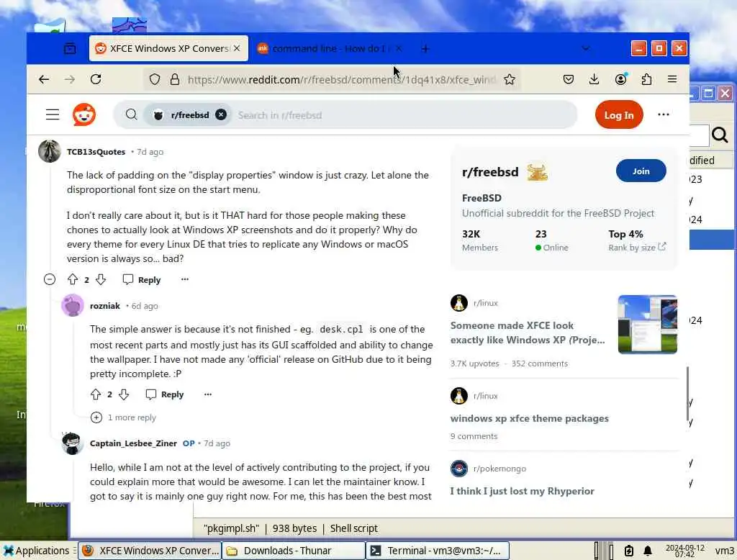
Task: Open more options on rozniak's comment
Action: click(x=208, y=394)
